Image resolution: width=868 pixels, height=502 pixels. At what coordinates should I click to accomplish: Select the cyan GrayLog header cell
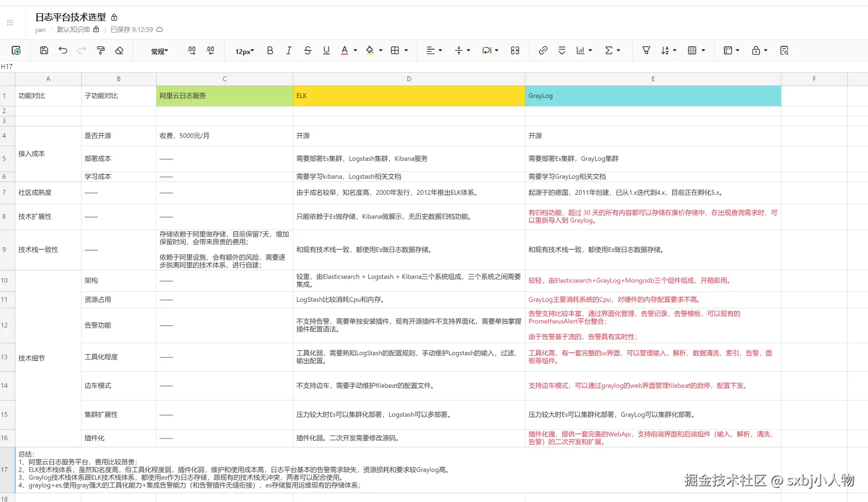pyautogui.click(x=653, y=96)
